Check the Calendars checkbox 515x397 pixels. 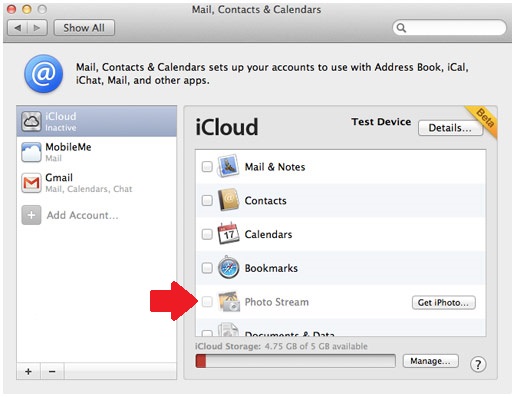(x=207, y=234)
